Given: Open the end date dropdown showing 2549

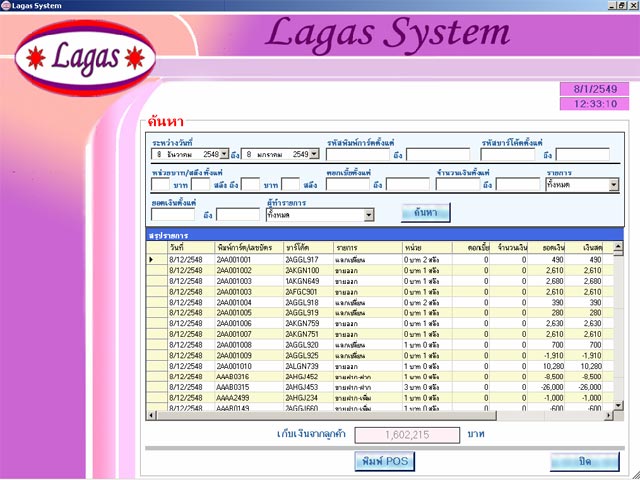Looking at the screenshot, I should coord(314,154).
